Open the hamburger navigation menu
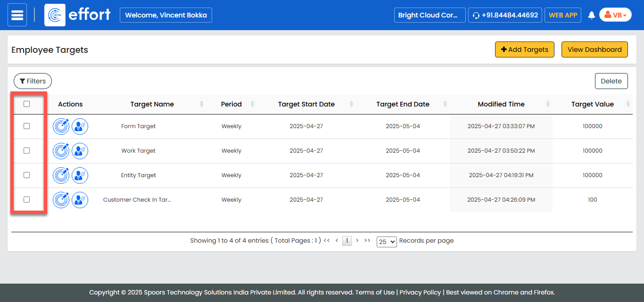644x302 pixels. tap(17, 15)
